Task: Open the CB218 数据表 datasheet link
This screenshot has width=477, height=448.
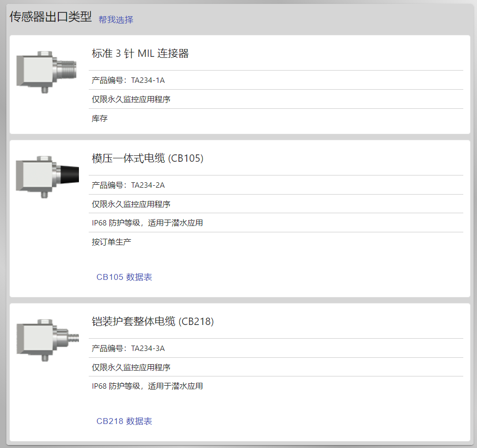Action: coord(124,421)
